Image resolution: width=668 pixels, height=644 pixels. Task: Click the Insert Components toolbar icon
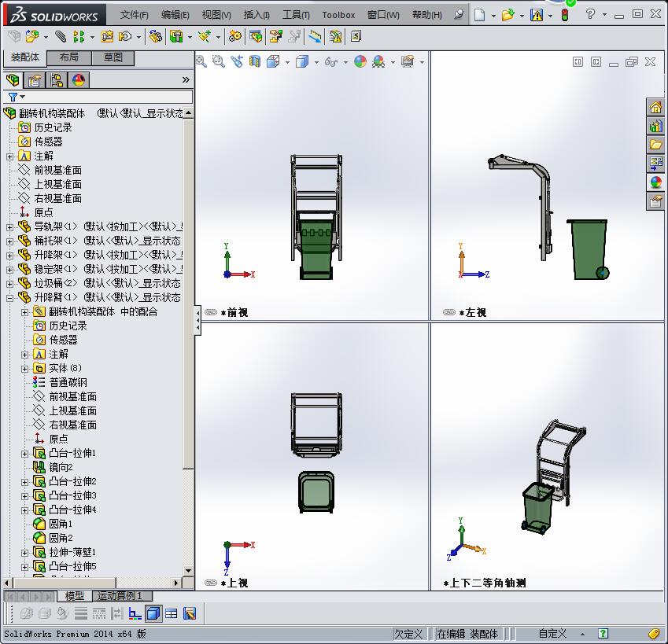(x=31, y=37)
